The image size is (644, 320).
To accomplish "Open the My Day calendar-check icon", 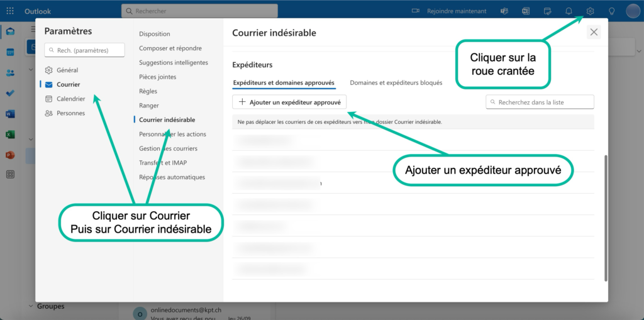I will coord(547,11).
